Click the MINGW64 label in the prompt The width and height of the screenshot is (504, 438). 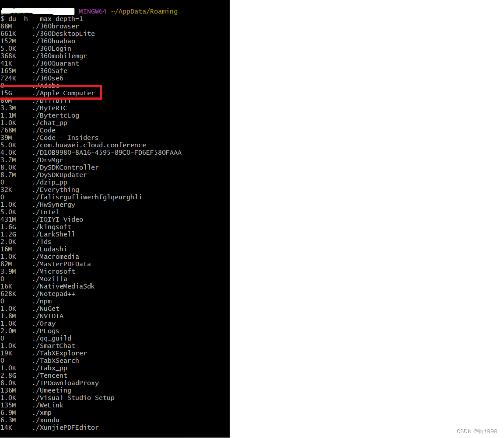click(x=93, y=11)
